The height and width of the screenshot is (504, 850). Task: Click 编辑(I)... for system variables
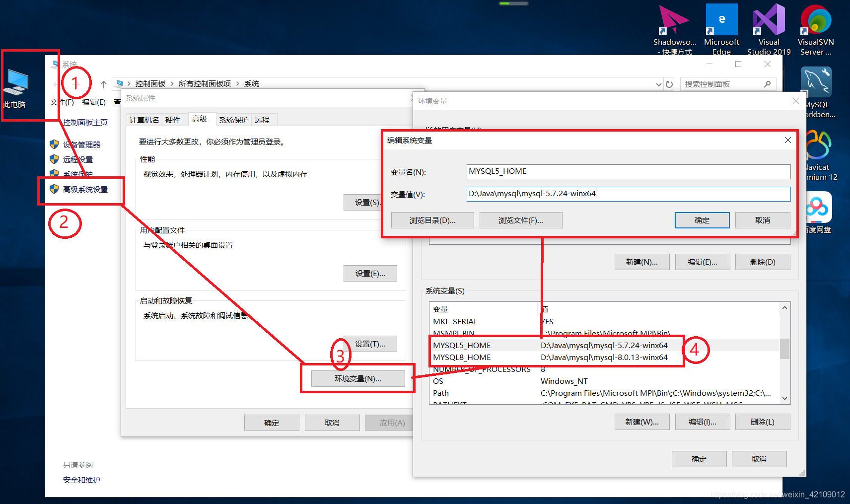click(703, 422)
